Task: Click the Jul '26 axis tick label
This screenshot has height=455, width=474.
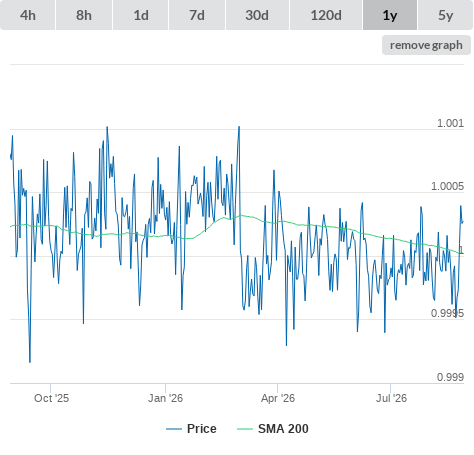Action: [391, 398]
